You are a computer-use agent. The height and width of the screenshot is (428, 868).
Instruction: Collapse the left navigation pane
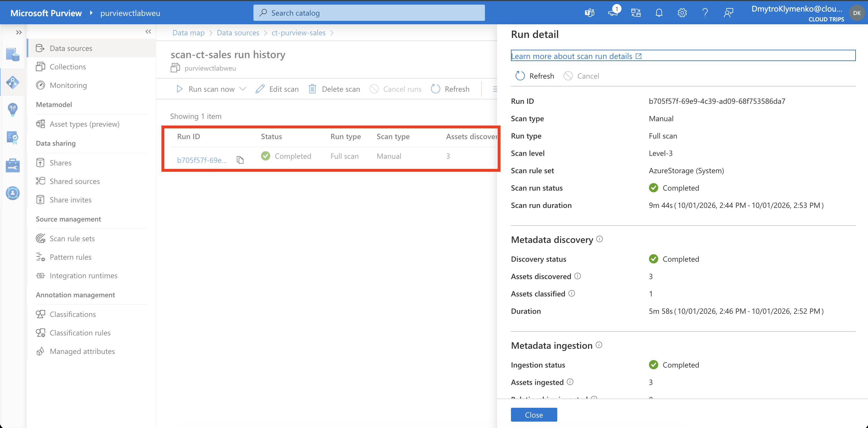[148, 32]
